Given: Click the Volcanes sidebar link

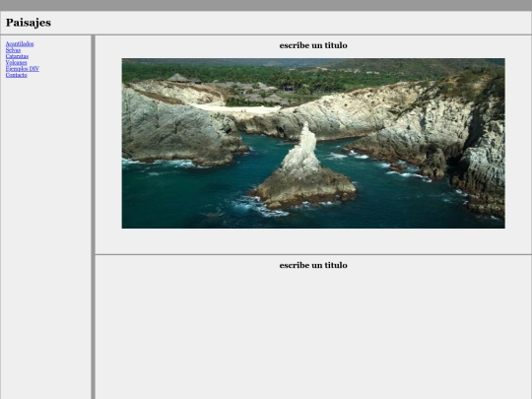Looking at the screenshot, I should 16,62.
